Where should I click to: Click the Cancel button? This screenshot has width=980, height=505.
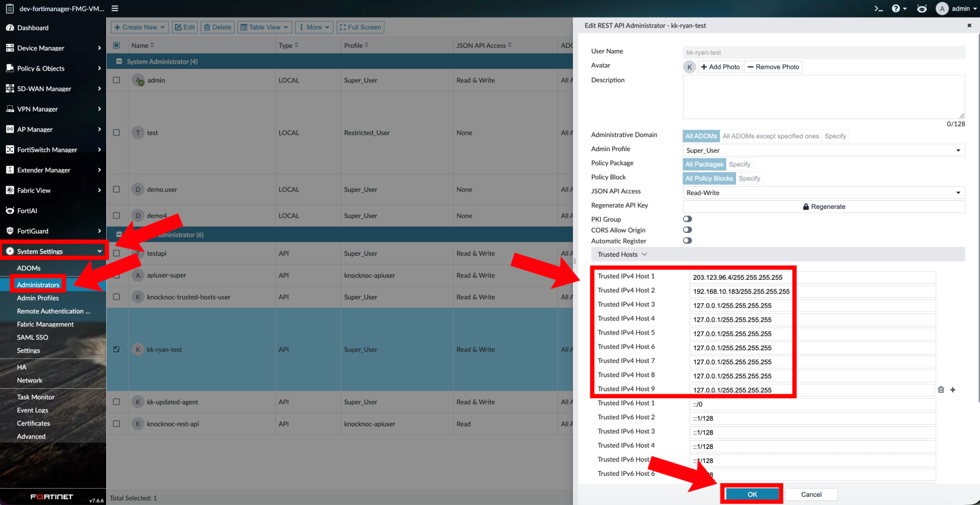(811, 494)
